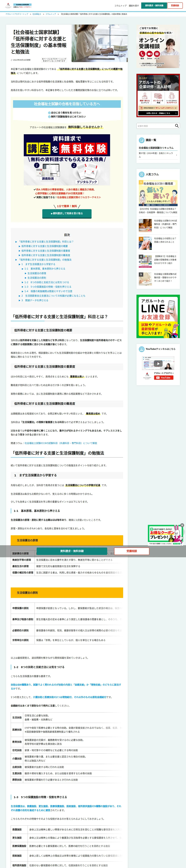Click the red YouTube logo button
Image resolution: width=186 pixels, height=868 pixels.
163,378
